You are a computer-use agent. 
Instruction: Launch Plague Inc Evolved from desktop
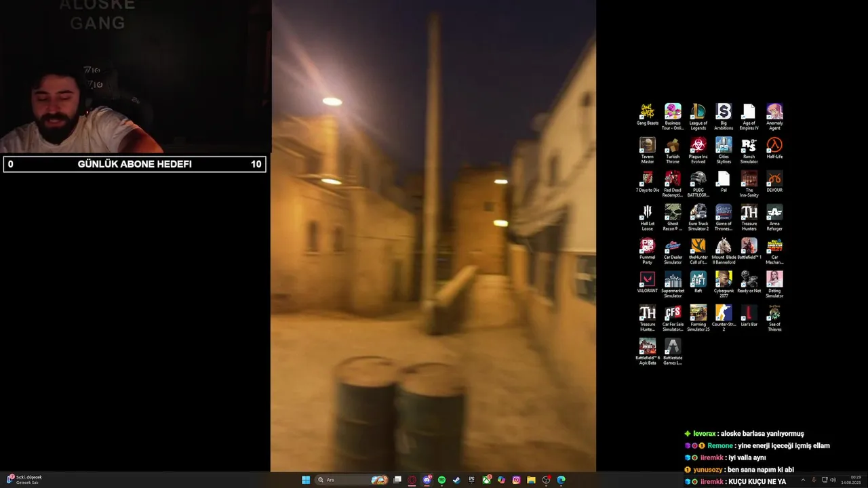point(698,150)
